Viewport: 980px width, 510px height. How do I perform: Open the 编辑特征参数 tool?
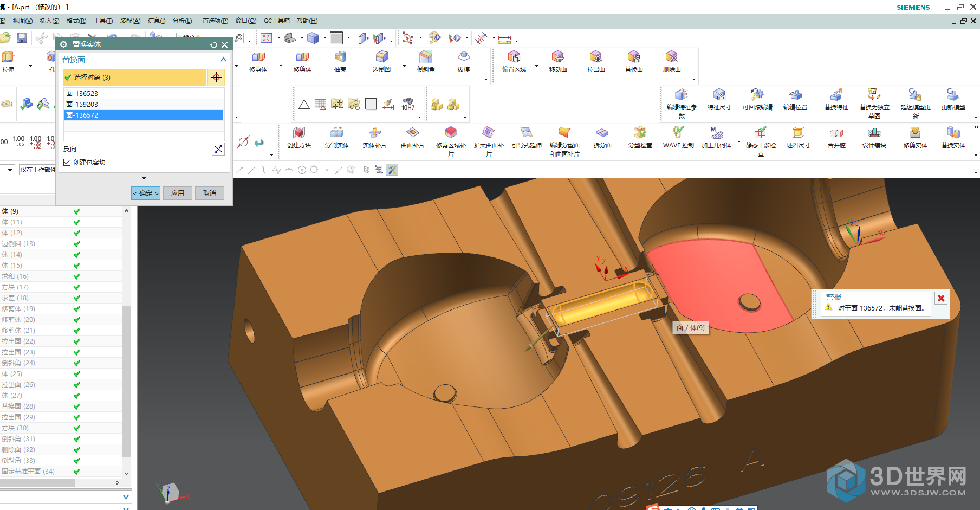[682, 95]
